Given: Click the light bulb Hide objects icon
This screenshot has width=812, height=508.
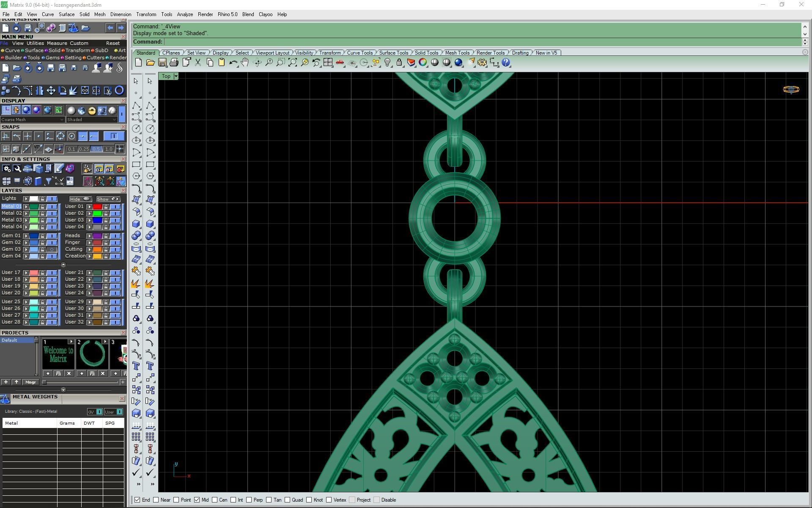Looking at the screenshot, I should [387, 63].
